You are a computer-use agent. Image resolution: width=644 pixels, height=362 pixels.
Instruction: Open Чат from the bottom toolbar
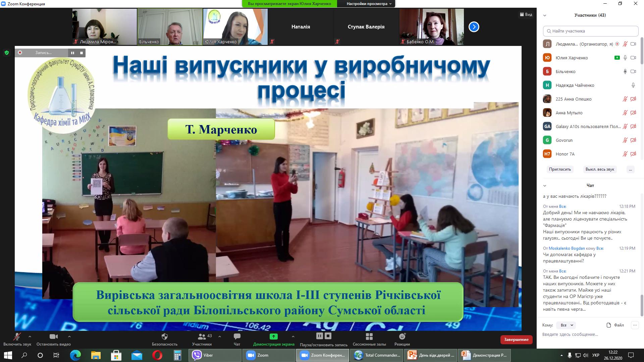tap(237, 339)
